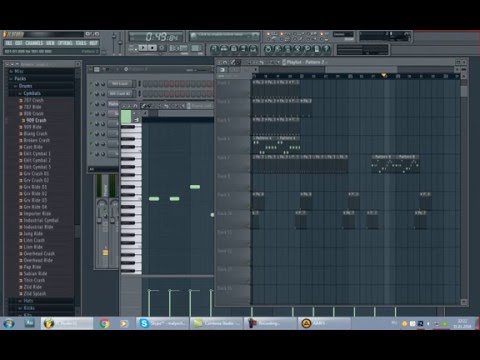Toggle the third channel's mute LED
480x360 pixels.
click(x=91, y=103)
